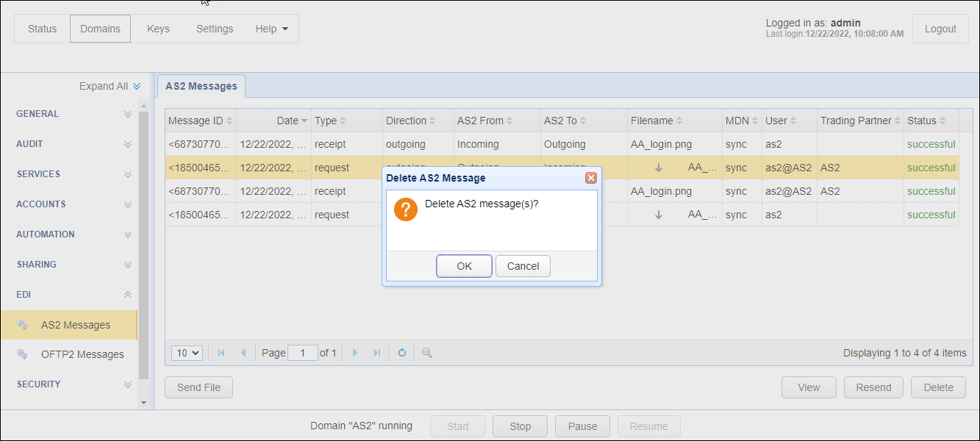Cancel the Delete AS2 Message dialog

[523, 266]
